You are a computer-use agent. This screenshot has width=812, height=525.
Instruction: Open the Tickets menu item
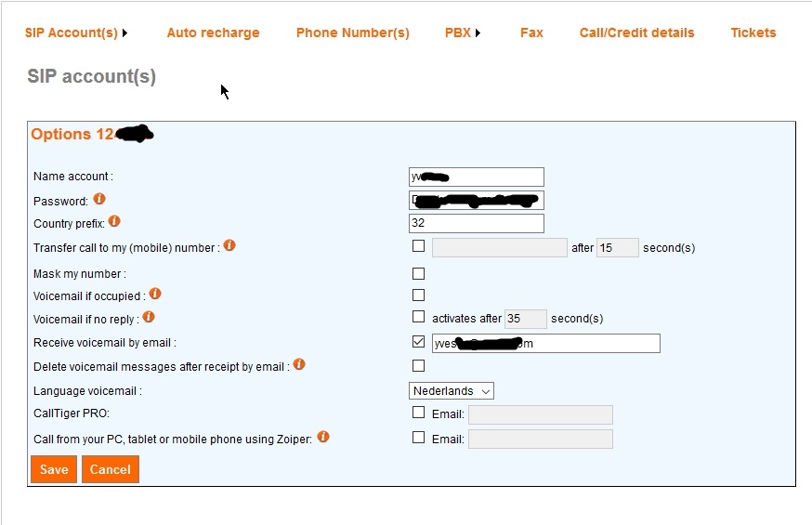[x=753, y=33]
